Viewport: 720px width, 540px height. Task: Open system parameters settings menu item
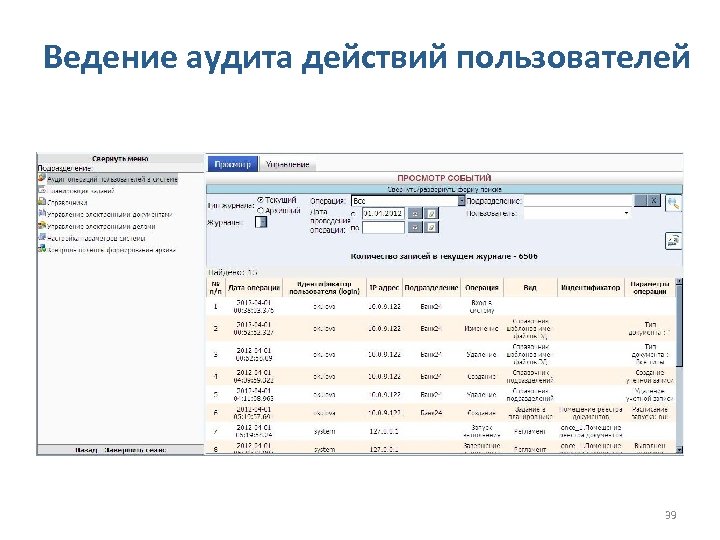(96, 238)
